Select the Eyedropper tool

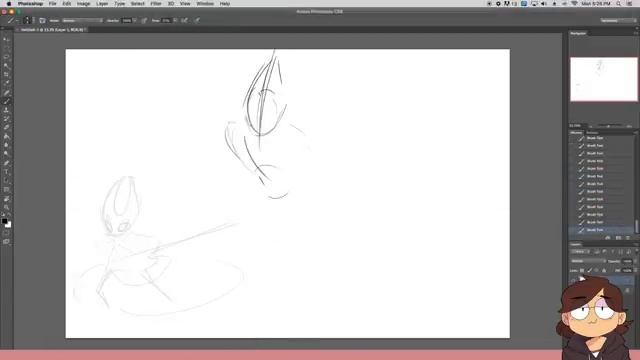(6, 83)
